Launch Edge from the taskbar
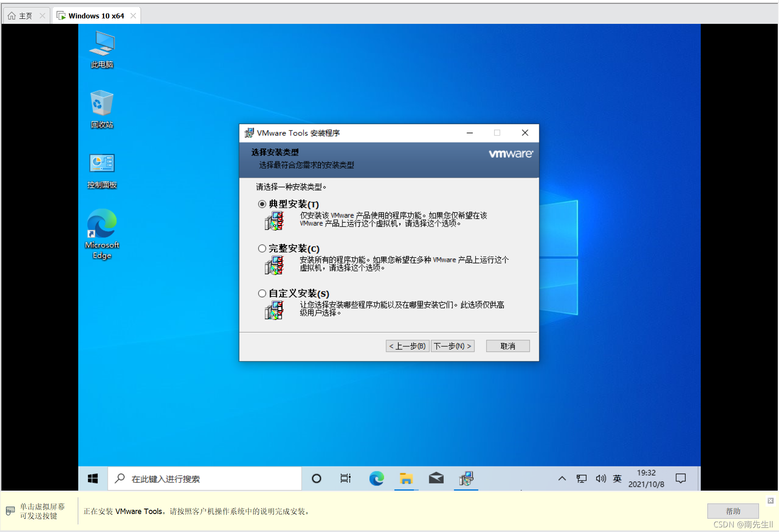Image resolution: width=779 pixels, height=532 pixels. tap(377, 478)
